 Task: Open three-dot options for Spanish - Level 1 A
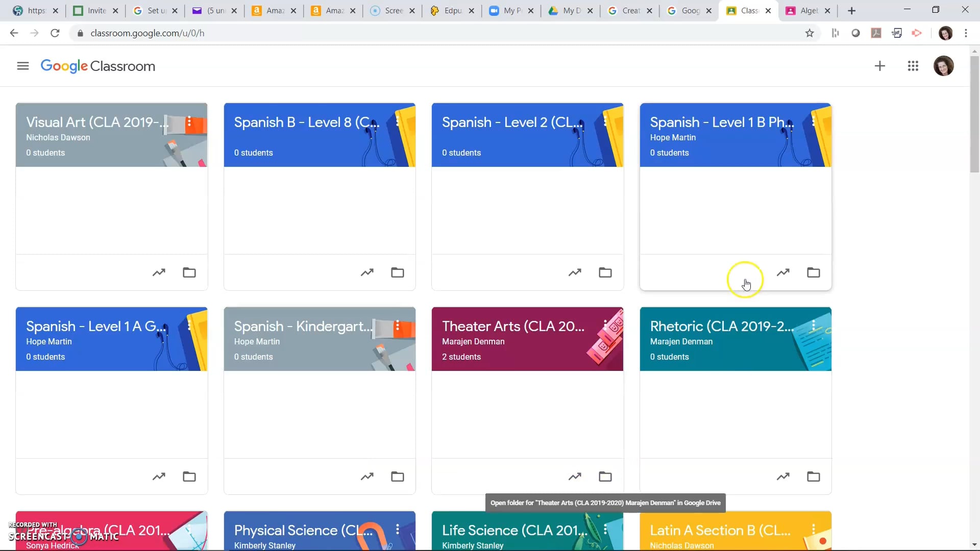[189, 325]
